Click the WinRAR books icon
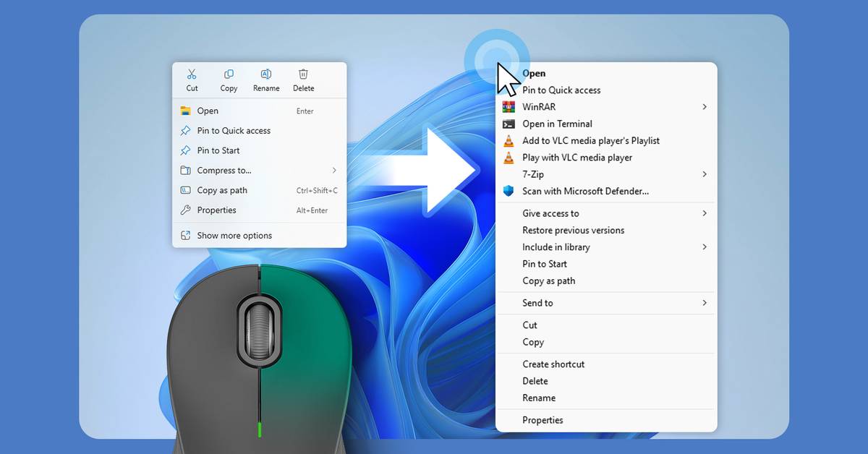 click(x=509, y=107)
